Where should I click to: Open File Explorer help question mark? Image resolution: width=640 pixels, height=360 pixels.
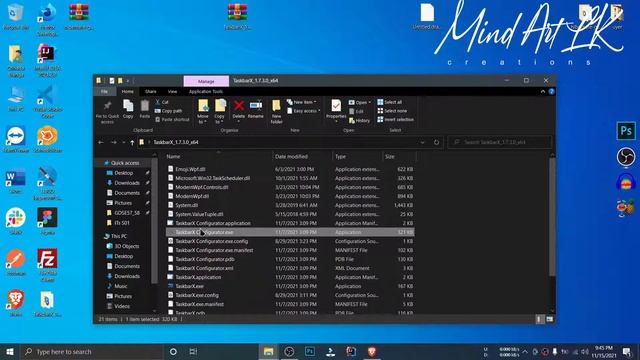[551, 91]
